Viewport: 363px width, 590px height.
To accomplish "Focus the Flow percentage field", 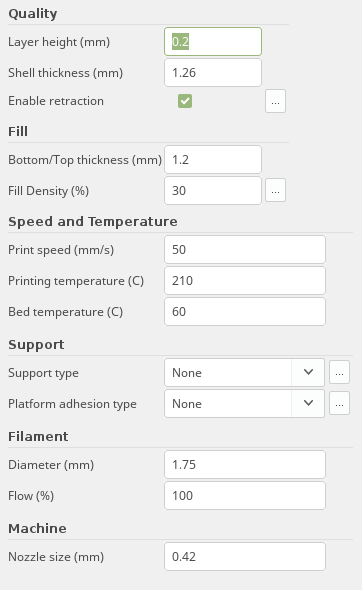I will click(245, 496).
